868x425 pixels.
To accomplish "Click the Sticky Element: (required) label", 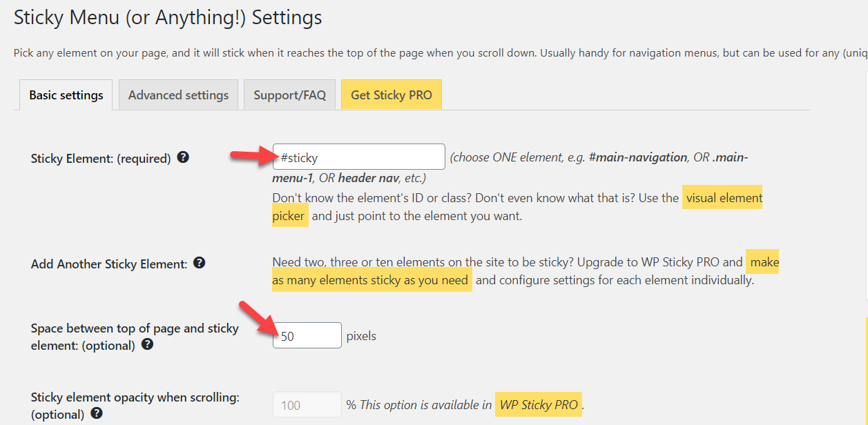I will (101, 159).
